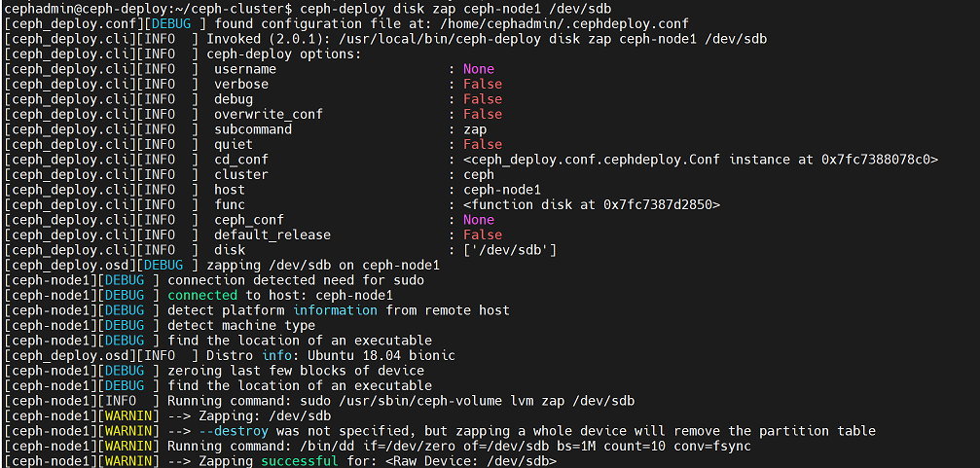Click the ceph value beside cluster
The width and height of the screenshot is (980, 468).
click(479, 174)
